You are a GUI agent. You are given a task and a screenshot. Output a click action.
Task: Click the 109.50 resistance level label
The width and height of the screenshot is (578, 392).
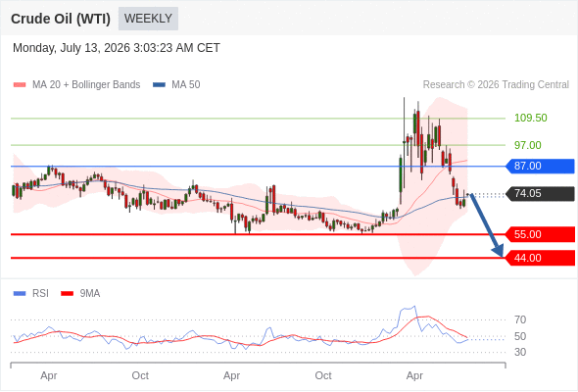click(x=530, y=118)
